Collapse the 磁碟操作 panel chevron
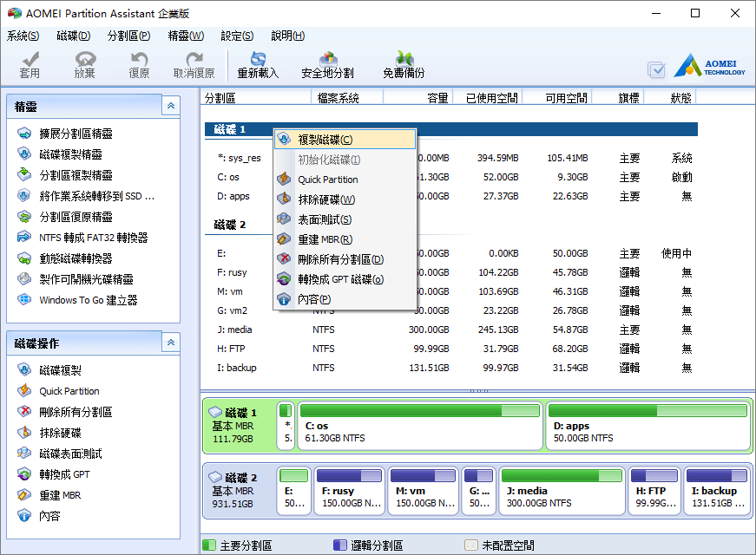Image resolution: width=756 pixels, height=555 pixels. tap(171, 343)
